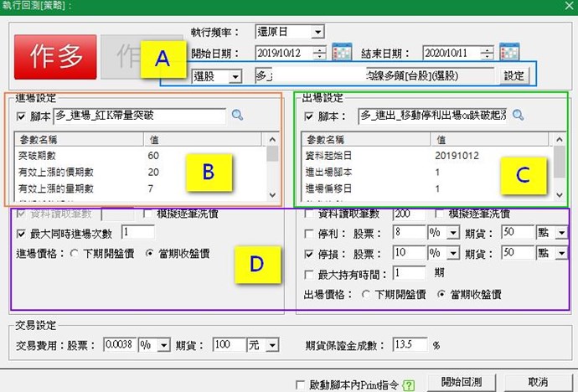Click the entry script search magnifier icon

pos(237,116)
